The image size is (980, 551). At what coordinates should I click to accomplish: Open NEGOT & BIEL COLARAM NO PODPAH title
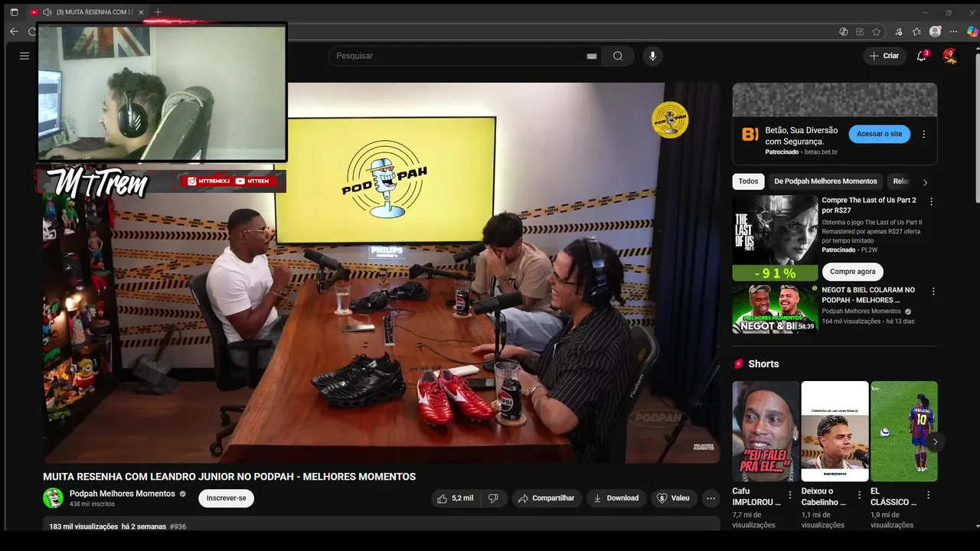[869, 295]
